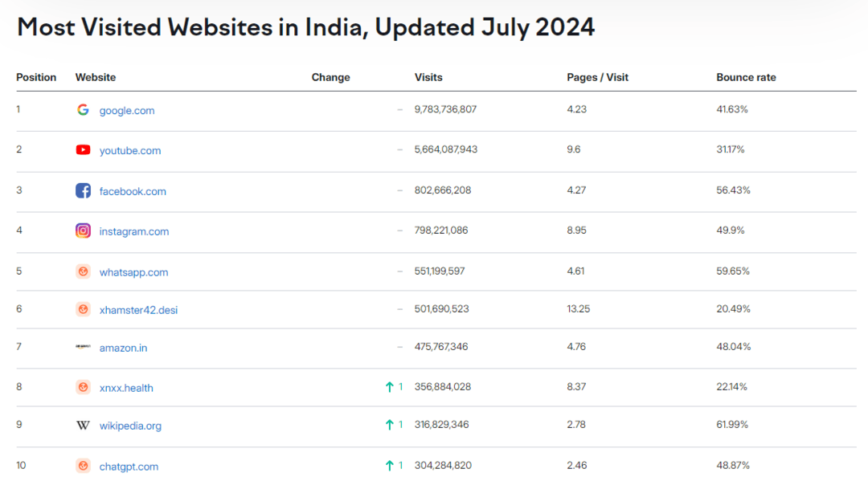Open the google.com link
Viewport: 868px width, 477px height.
point(127,111)
